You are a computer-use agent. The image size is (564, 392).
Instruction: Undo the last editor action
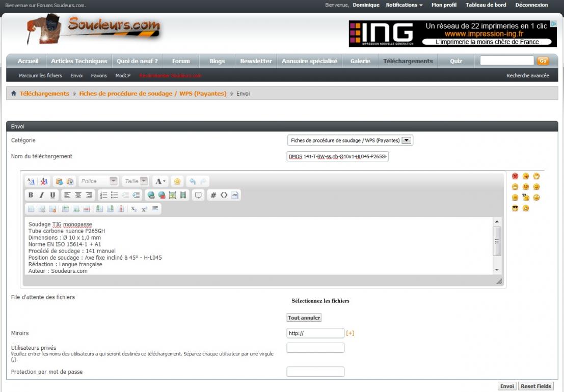tap(192, 181)
